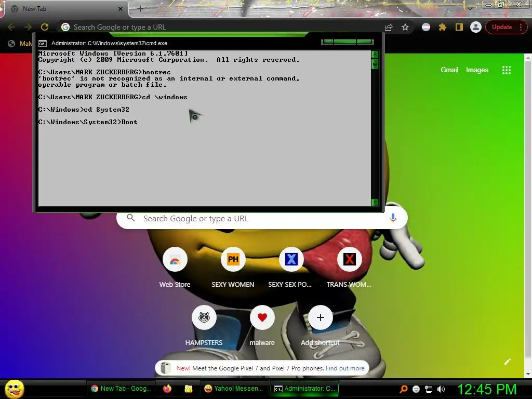Open the Malw bookmark in bookmarks bar
The height and width of the screenshot is (399, 532).
click(20, 44)
